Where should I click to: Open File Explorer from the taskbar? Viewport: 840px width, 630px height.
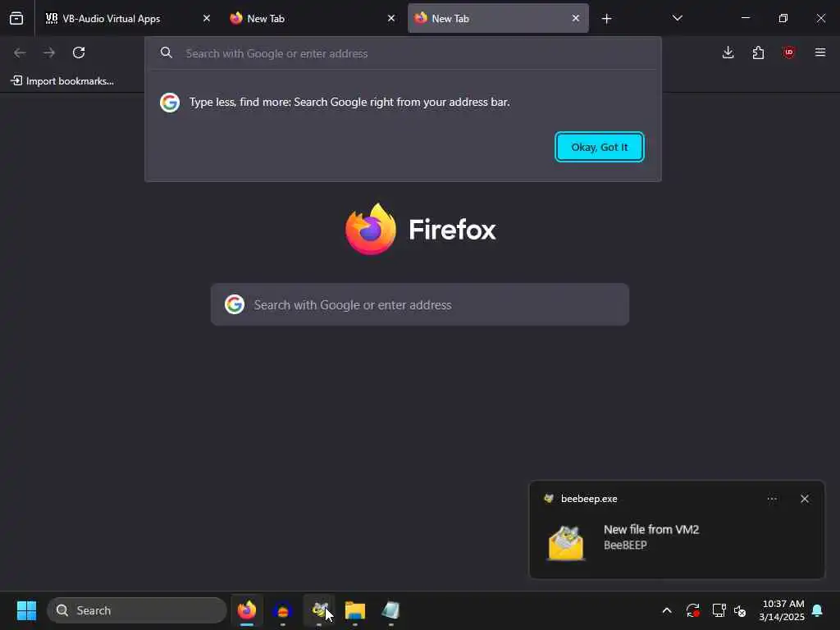355,610
